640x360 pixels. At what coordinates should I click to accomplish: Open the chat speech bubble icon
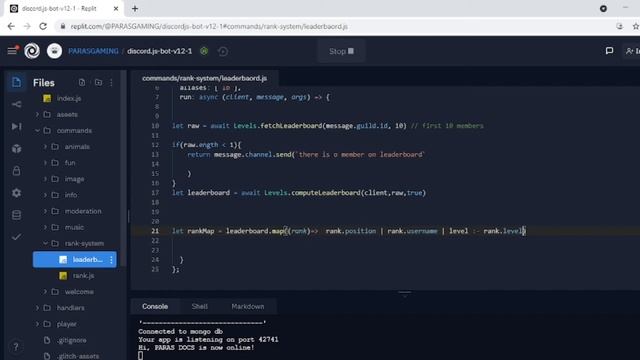pos(609,51)
